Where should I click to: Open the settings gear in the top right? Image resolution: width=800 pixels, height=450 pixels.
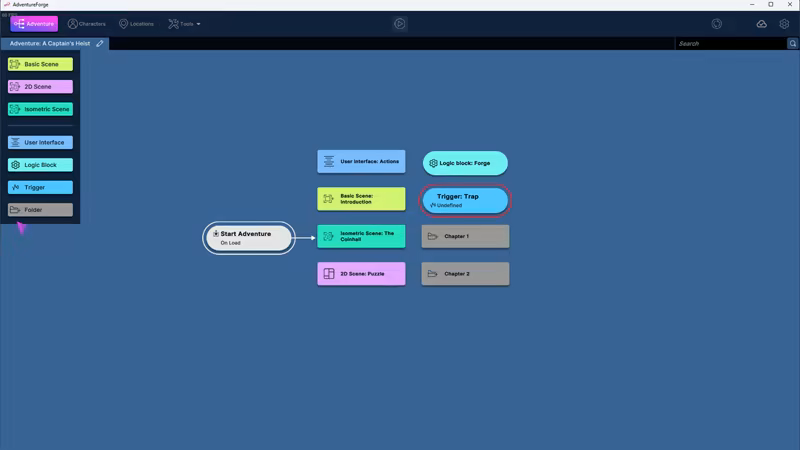click(x=784, y=24)
